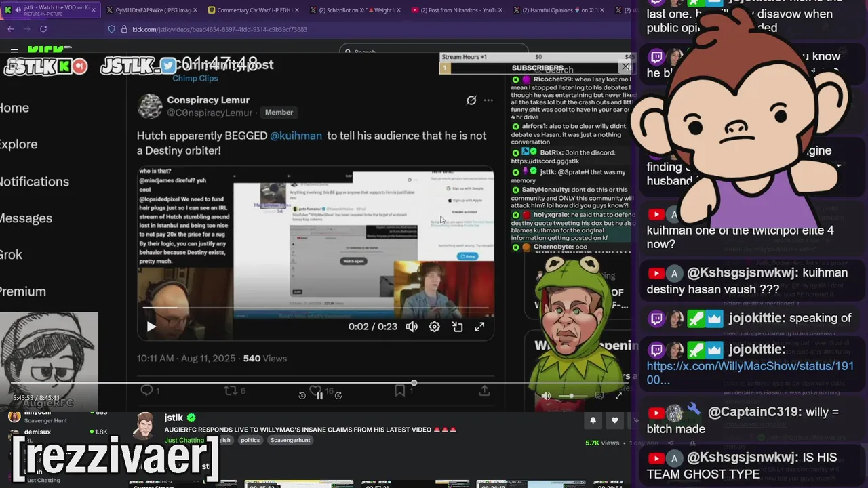Mute the embedded tweet video
Screen dimensions: 868x488
412,327
